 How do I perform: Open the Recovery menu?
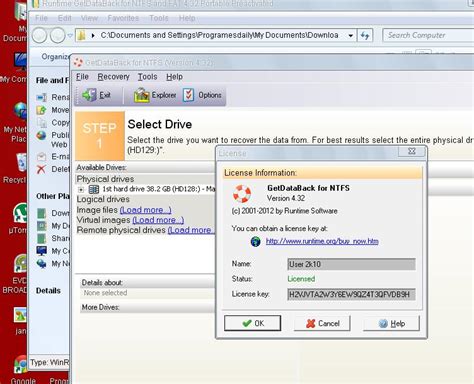point(113,77)
